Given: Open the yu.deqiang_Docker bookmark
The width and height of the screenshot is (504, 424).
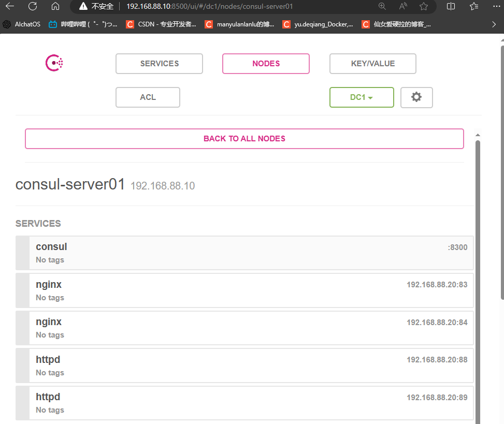Looking at the screenshot, I should coord(318,24).
